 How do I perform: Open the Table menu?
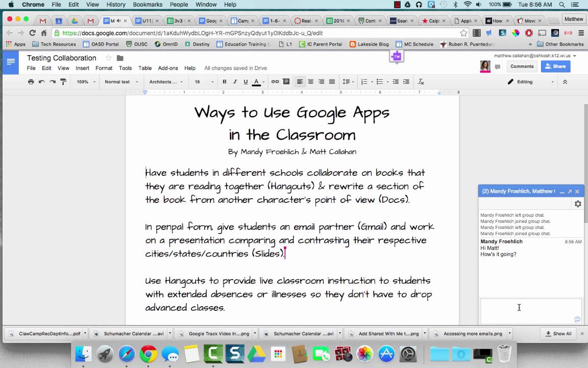point(145,68)
